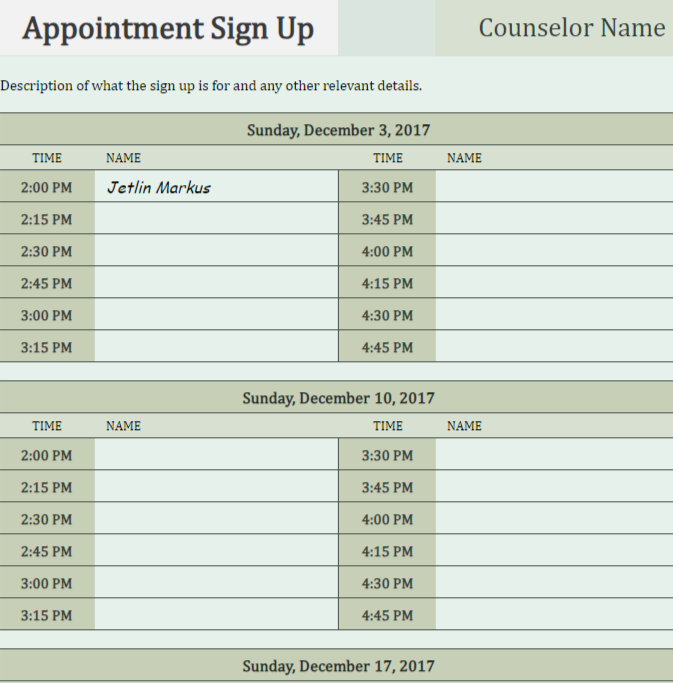
Task: Select the 3:00 PM time cell on December 3
Action: click(47, 315)
